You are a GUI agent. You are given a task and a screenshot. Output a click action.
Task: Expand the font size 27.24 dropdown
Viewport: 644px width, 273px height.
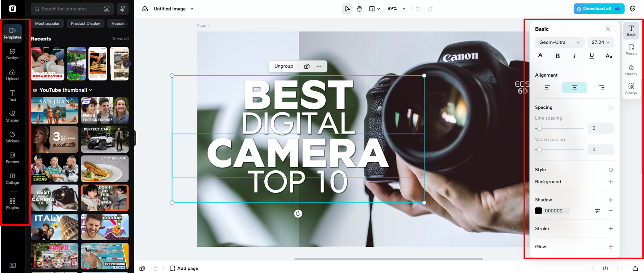[600, 42]
